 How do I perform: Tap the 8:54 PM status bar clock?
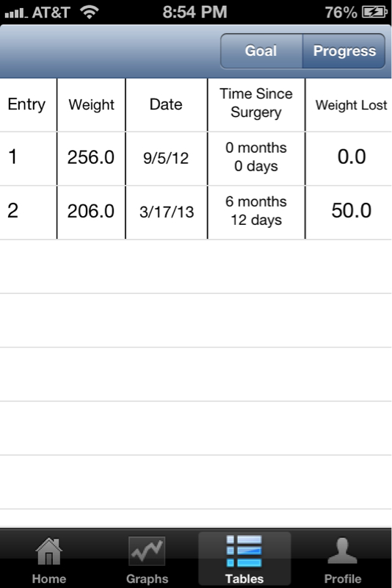(x=195, y=12)
